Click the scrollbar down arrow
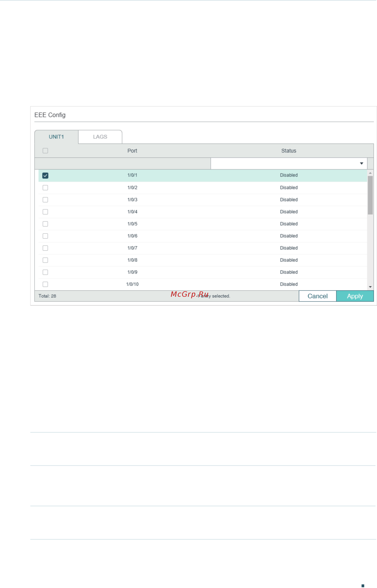This screenshot has width=377, height=588. [370, 287]
